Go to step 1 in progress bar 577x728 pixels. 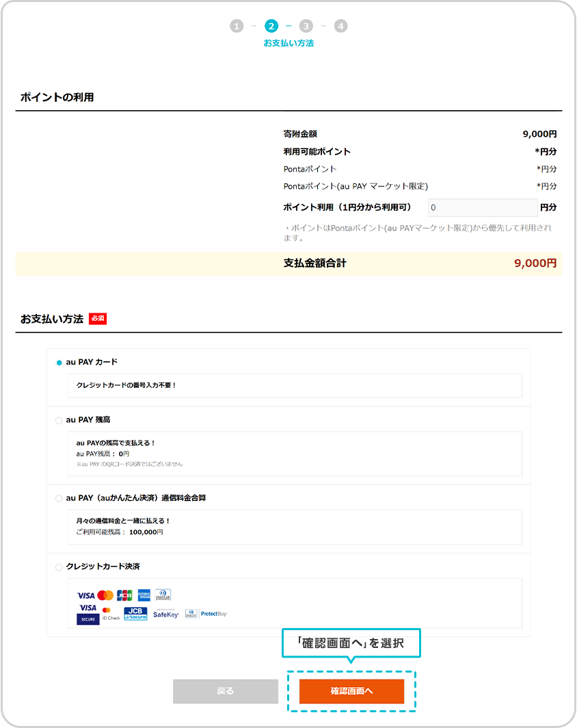point(237,26)
